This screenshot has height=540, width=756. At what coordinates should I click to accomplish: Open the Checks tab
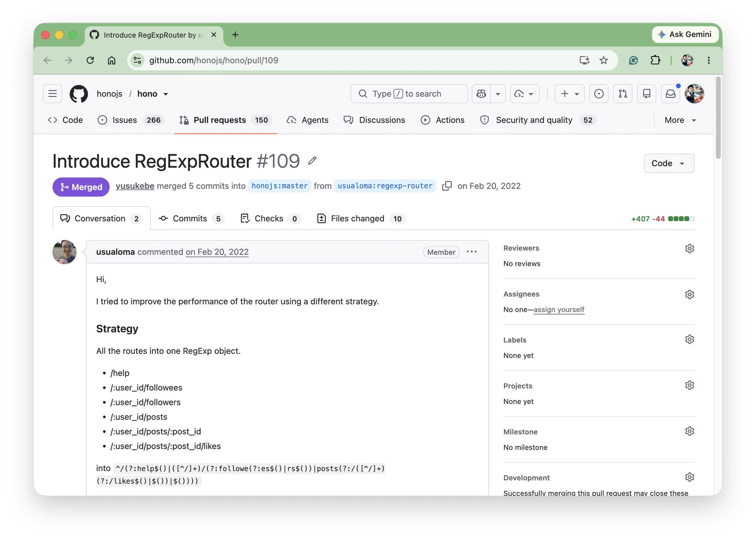click(271, 218)
